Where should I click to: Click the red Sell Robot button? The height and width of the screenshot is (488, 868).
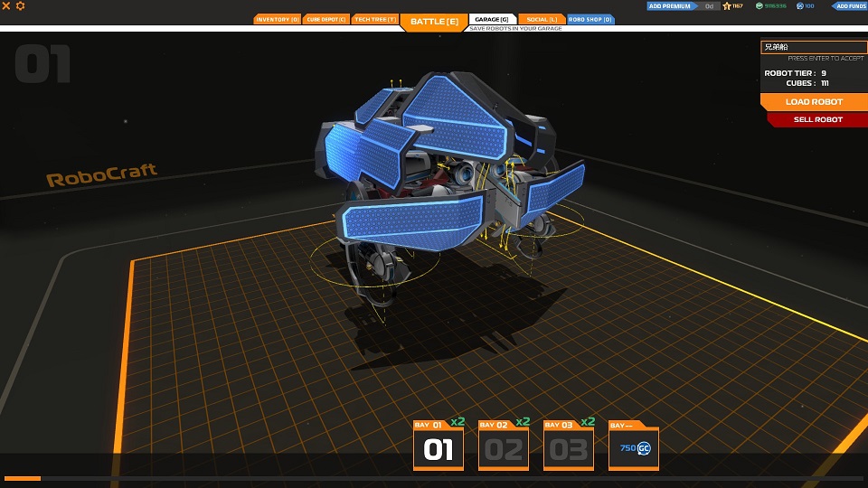[817, 119]
